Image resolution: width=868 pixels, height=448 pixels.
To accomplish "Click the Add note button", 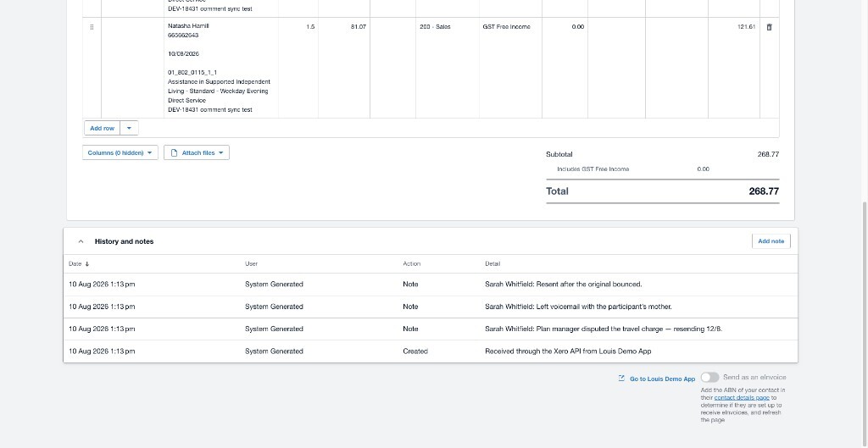I will coord(771,241).
